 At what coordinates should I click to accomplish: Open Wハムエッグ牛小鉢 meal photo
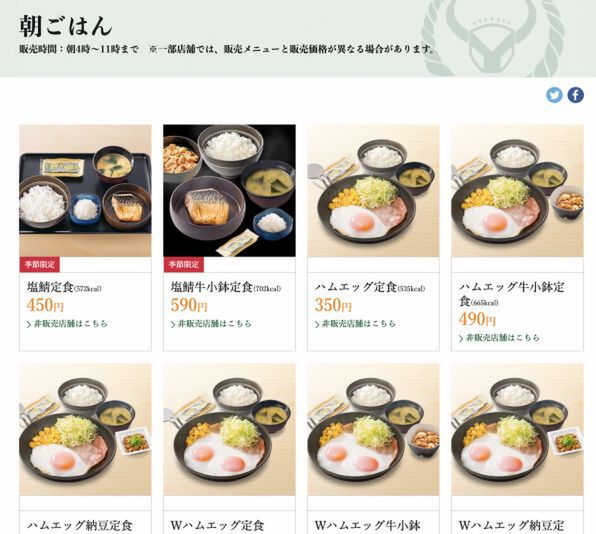(373, 429)
